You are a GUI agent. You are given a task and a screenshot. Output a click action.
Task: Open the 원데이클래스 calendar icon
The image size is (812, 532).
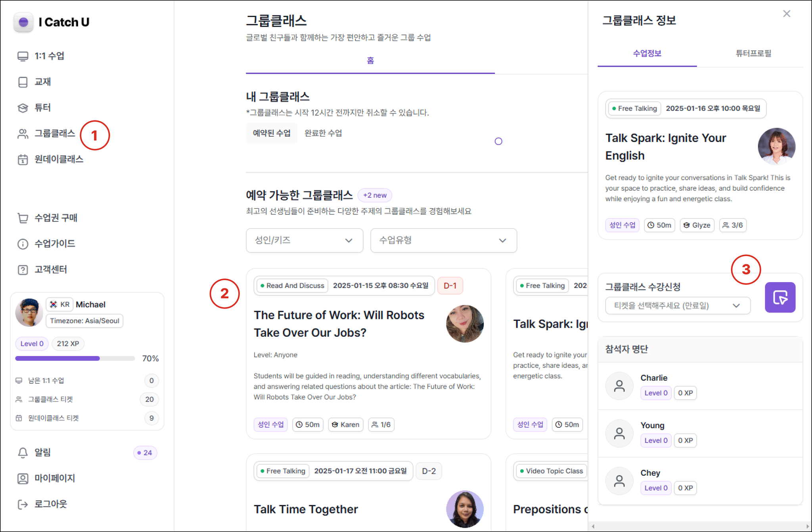point(23,160)
